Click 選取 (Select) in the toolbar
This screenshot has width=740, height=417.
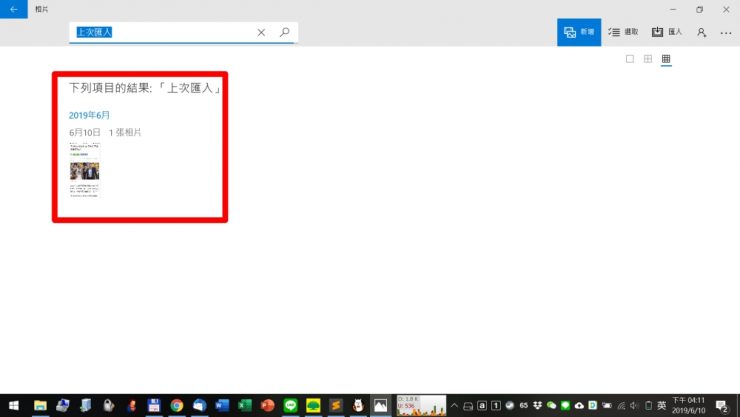pyautogui.click(x=623, y=32)
